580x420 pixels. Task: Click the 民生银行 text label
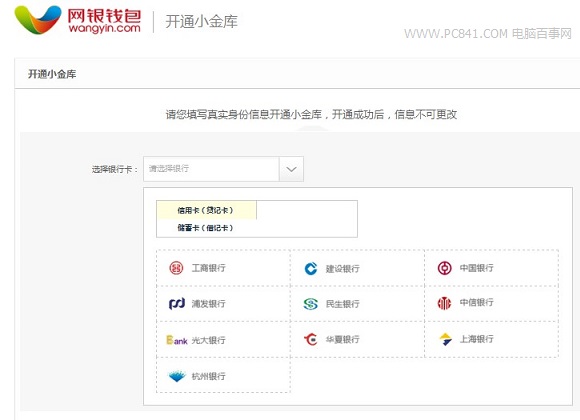coord(343,304)
